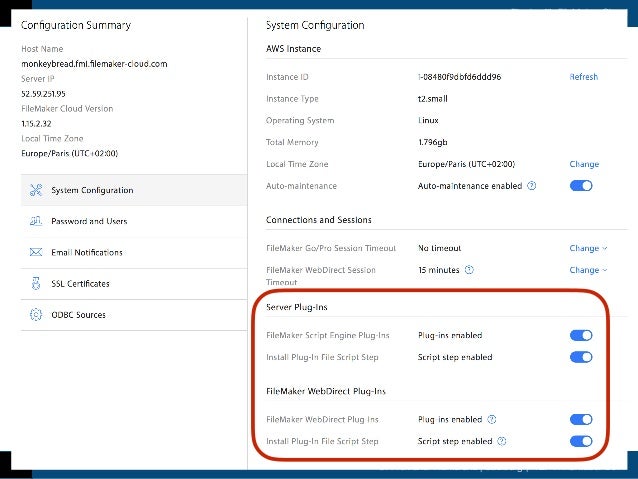
Task: Click the FileMaker WebDirect Plug-Ins heading
Action: (326, 392)
